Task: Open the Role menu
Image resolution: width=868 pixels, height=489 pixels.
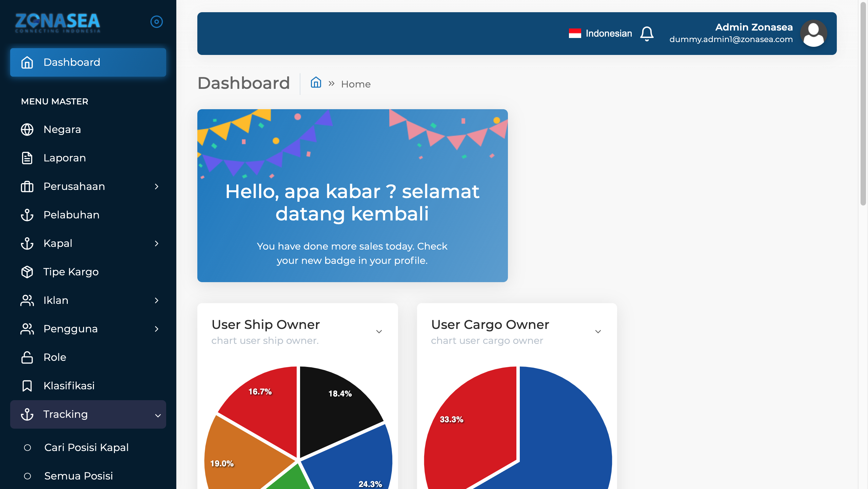Action: 88,357
